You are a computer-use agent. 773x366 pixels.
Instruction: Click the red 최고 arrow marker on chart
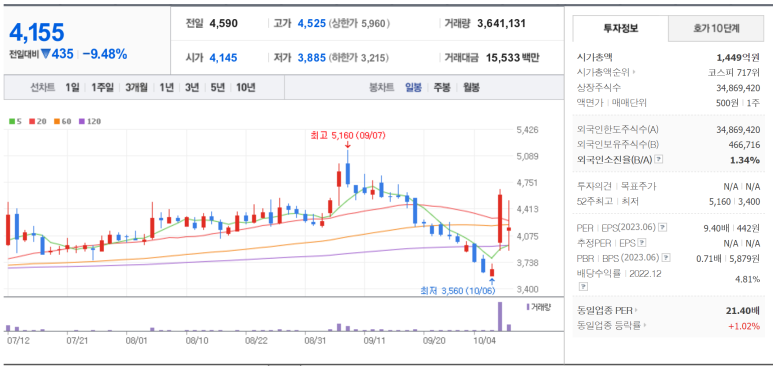348,145
